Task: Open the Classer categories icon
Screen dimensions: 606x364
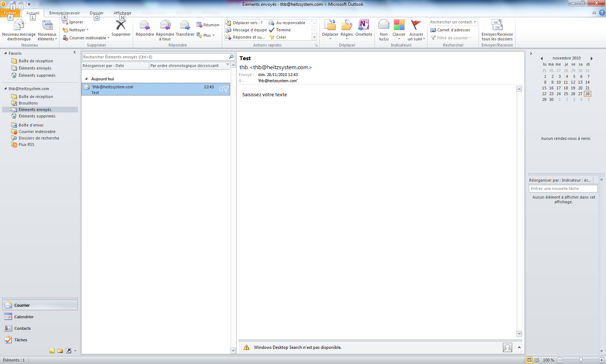Action: coord(399,30)
